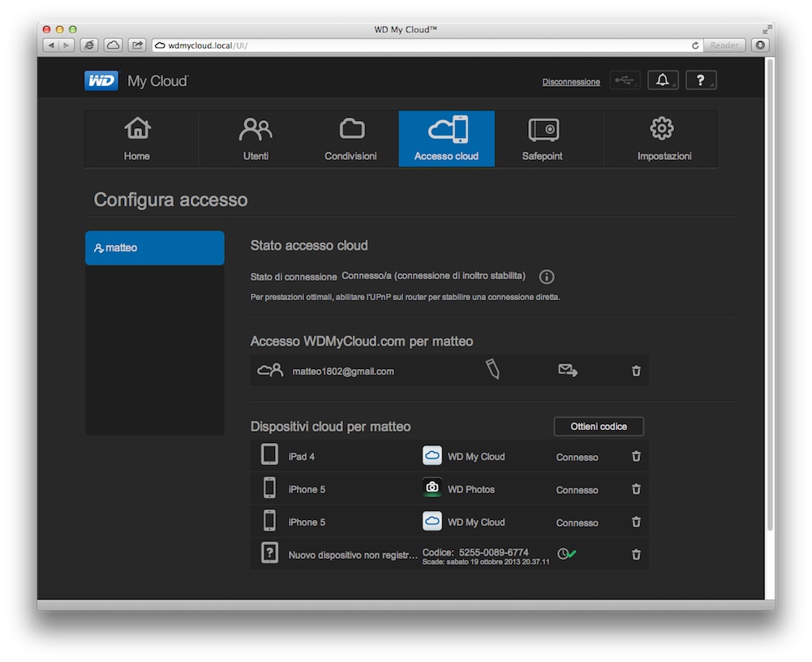Delete the unregistered new device code

tap(636, 555)
